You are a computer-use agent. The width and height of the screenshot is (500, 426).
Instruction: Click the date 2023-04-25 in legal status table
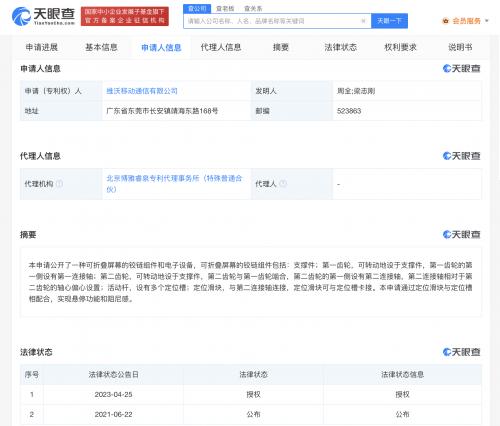113,395
